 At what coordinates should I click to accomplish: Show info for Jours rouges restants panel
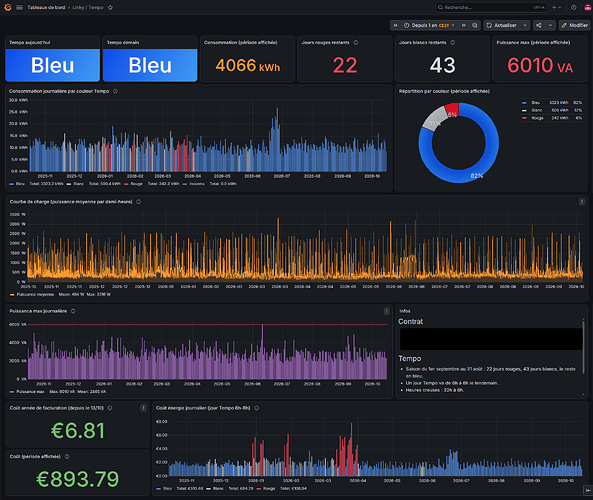pos(355,42)
